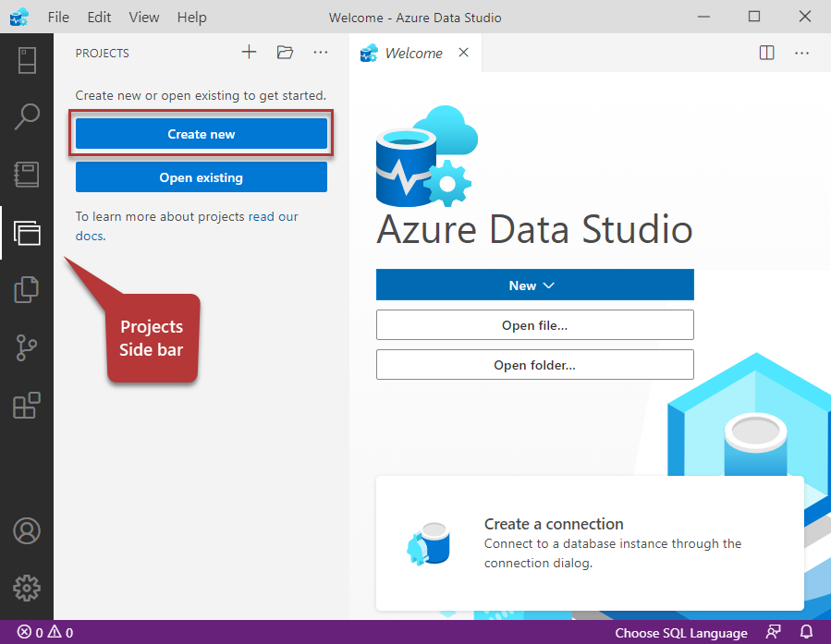The width and height of the screenshot is (831, 644).
Task: Click the errors count in status bar
Action: (31, 632)
